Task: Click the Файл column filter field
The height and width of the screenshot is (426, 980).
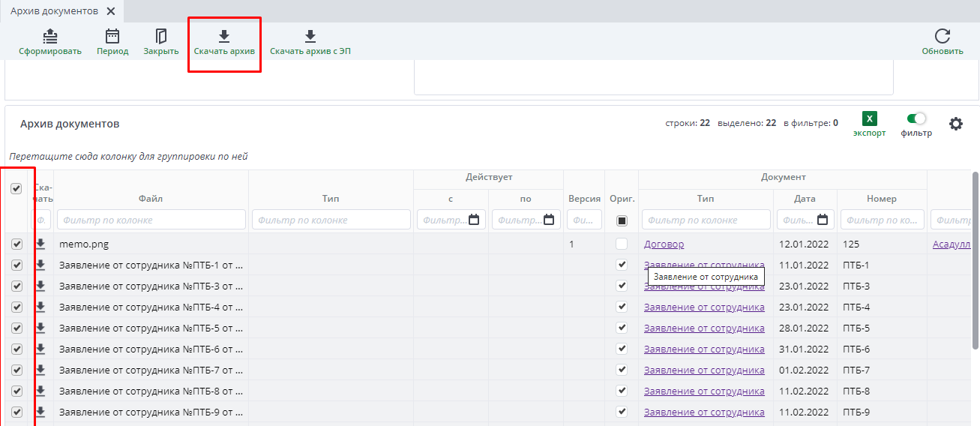Action: (151, 220)
